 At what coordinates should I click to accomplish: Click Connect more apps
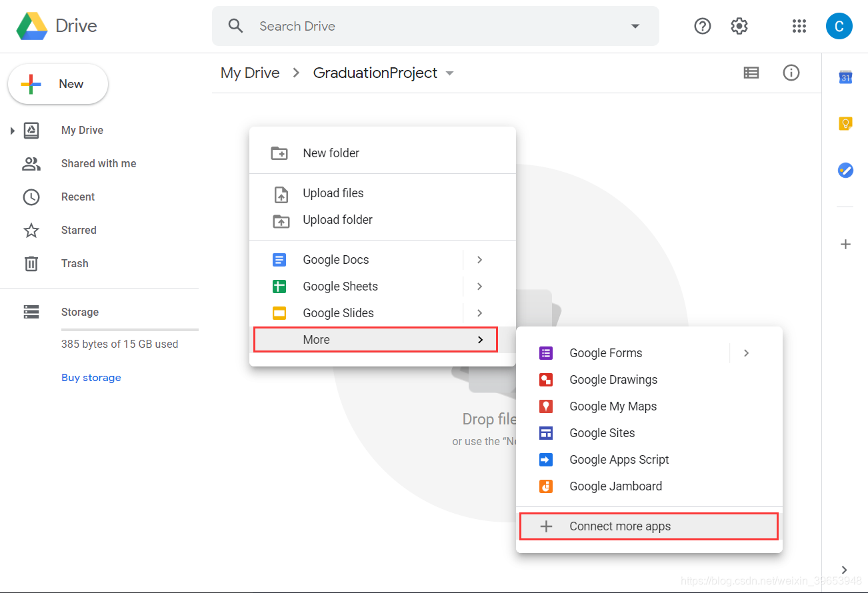pyautogui.click(x=649, y=526)
